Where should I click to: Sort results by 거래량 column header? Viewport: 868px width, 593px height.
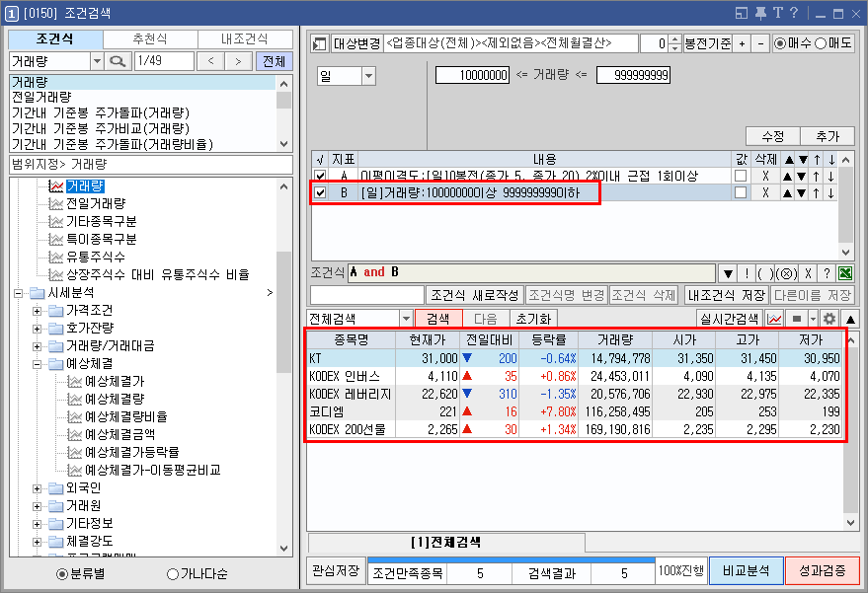point(615,339)
